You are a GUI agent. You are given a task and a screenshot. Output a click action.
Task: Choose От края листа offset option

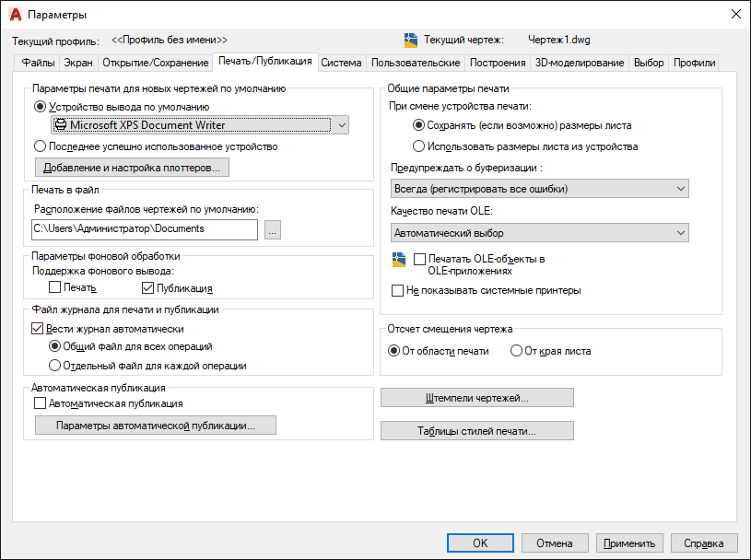[x=516, y=351]
